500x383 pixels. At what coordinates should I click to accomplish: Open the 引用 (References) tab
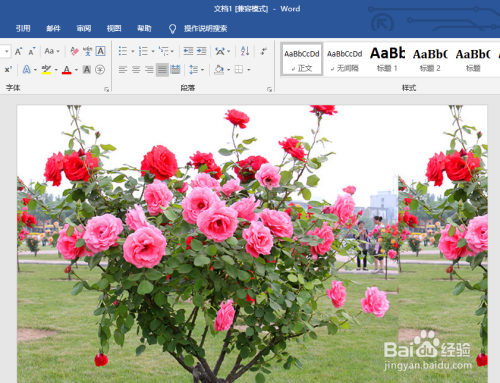point(23,29)
